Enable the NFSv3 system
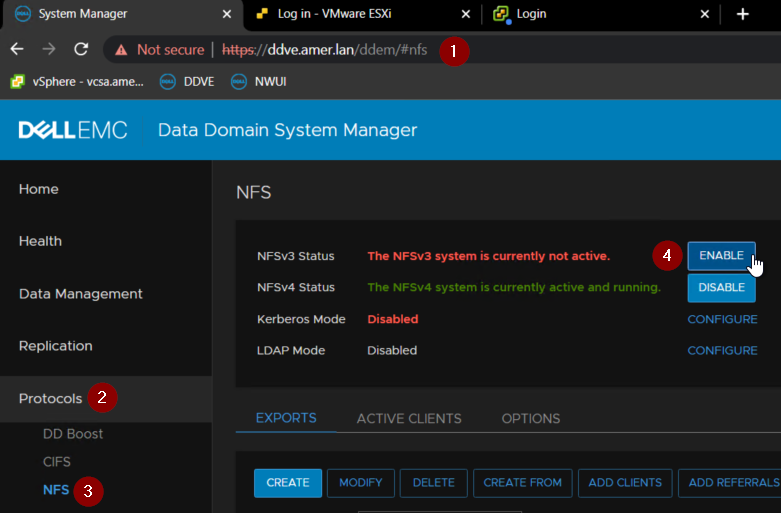 pos(720,256)
